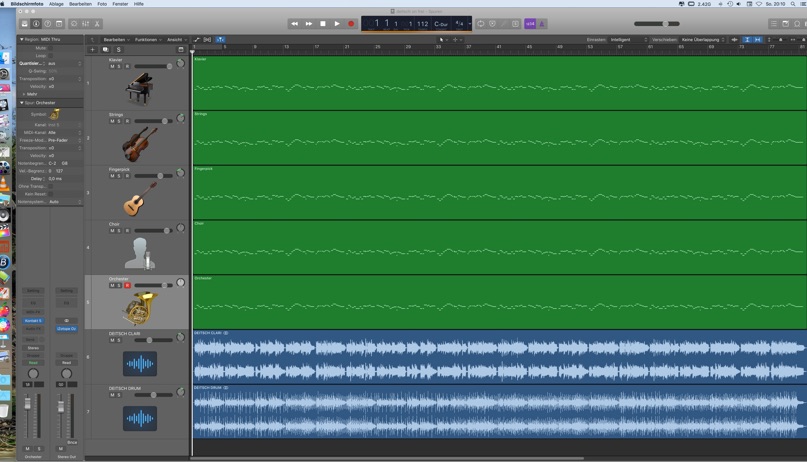
Task: Click the French horn icon on Orchester track
Action: (140, 308)
